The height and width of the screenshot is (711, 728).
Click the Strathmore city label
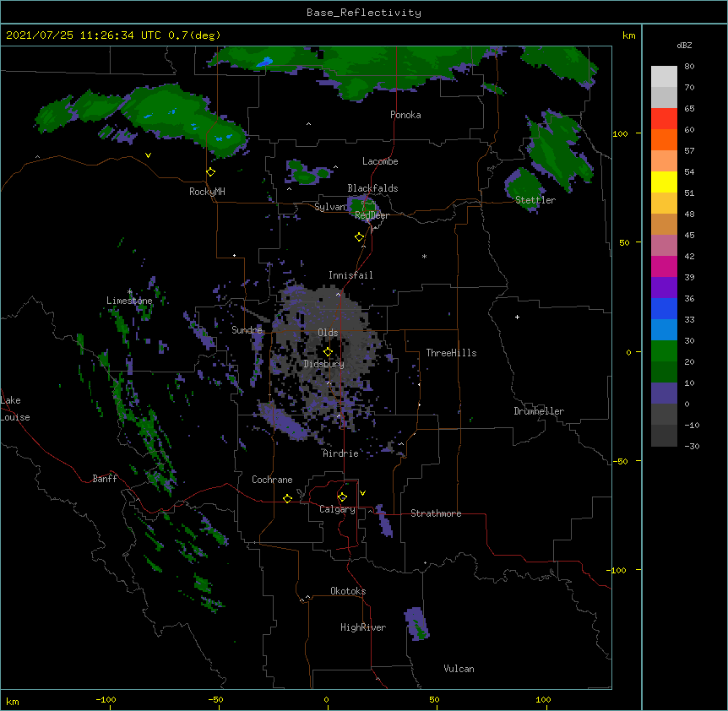click(436, 513)
